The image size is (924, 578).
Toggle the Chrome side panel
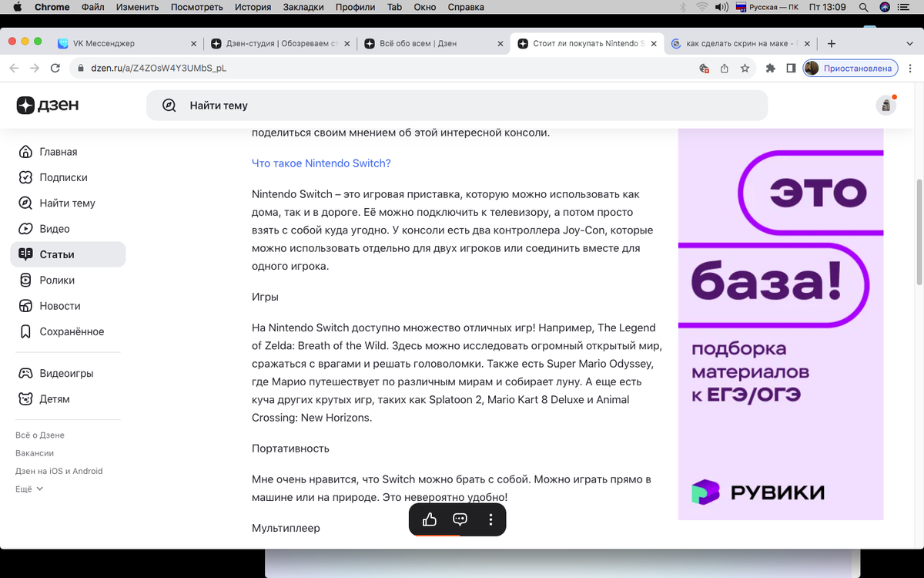click(x=791, y=68)
